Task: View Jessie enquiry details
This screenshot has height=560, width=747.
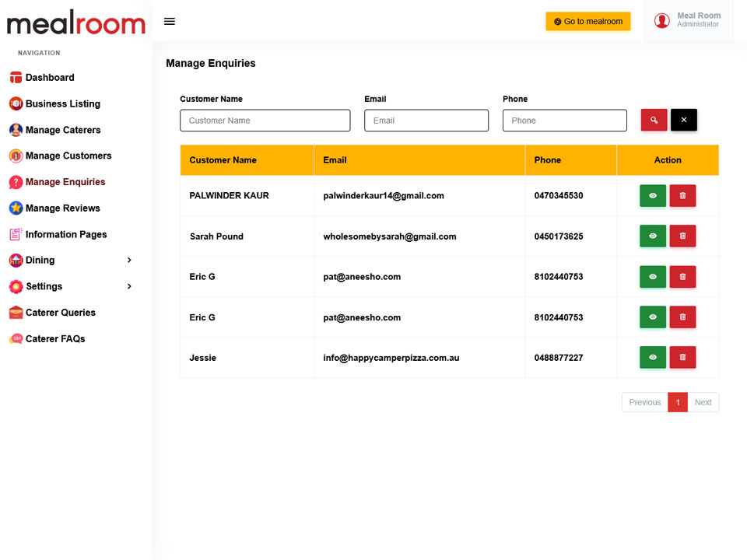Action: click(653, 357)
